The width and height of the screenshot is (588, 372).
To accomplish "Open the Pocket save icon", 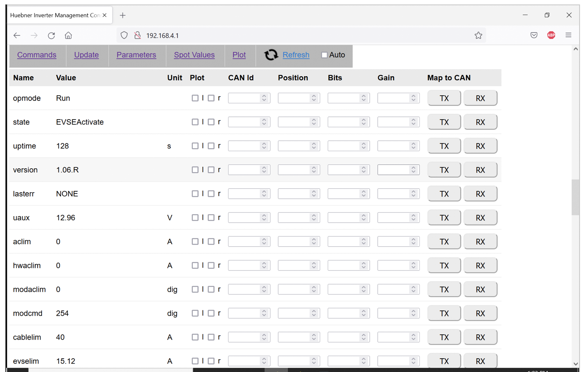I will (x=534, y=35).
